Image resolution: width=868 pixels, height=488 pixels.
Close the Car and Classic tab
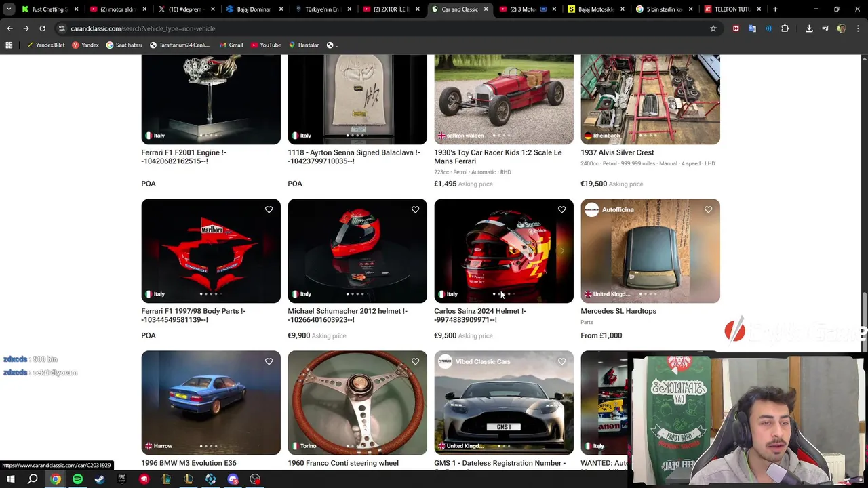(486, 9)
